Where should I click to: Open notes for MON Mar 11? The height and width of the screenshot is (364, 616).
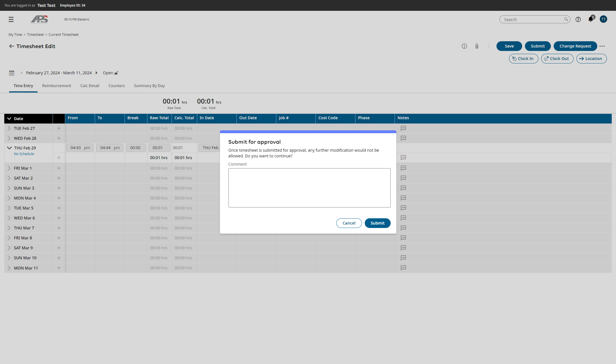[x=403, y=268]
